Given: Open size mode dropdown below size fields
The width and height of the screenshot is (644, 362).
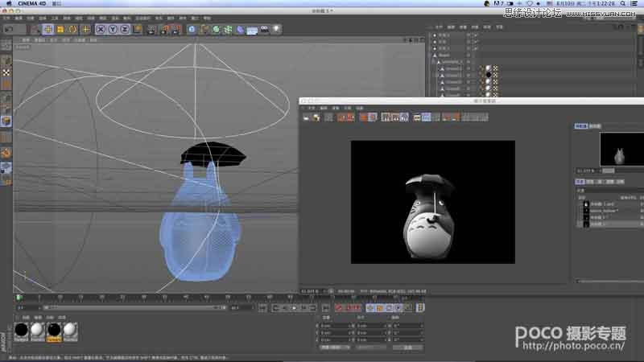Looking at the screenshot, I should [x=371, y=348].
